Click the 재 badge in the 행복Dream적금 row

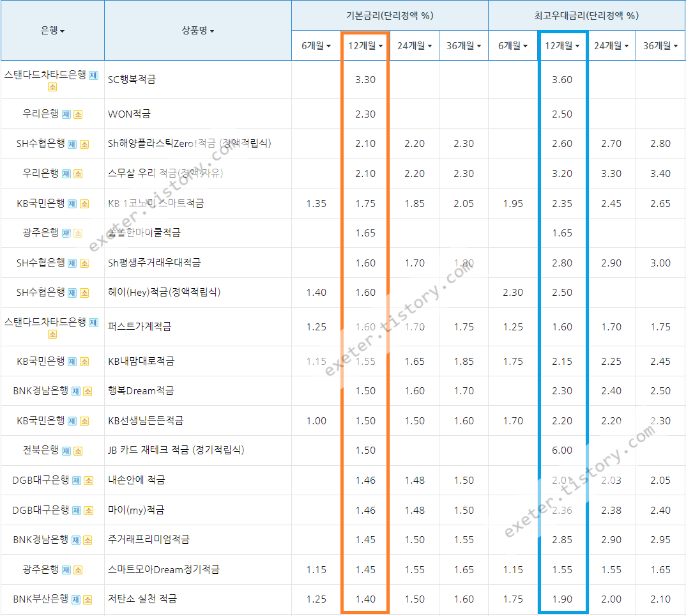click(76, 392)
